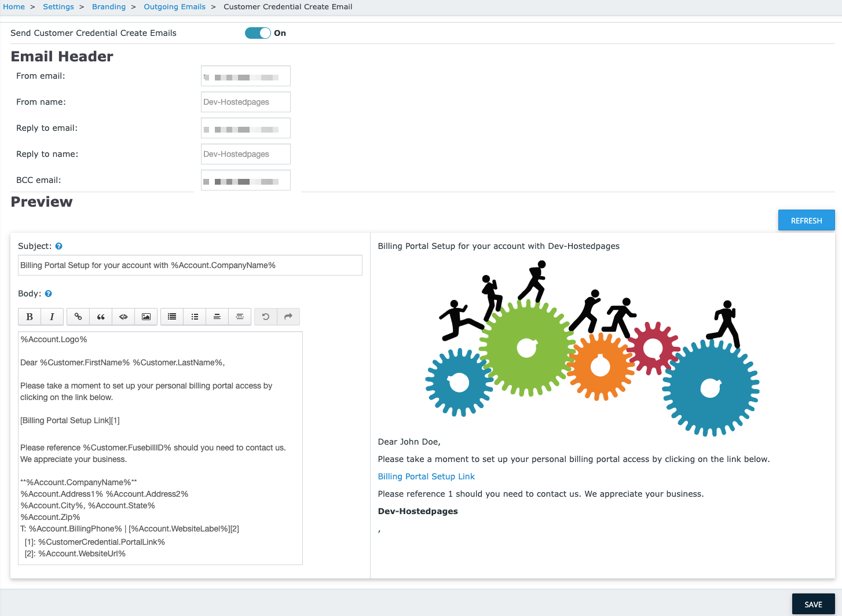
Task: Go to the Branding breadcrumb
Action: coord(109,7)
